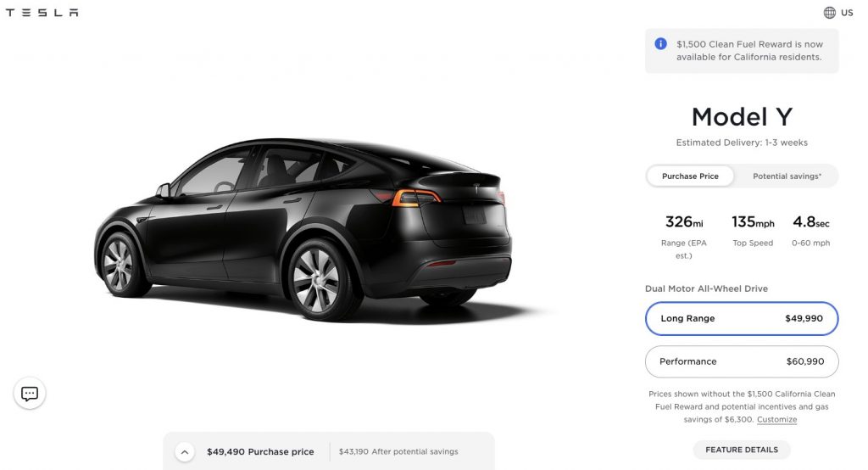Open the chat bubble support icon

coord(30,394)
